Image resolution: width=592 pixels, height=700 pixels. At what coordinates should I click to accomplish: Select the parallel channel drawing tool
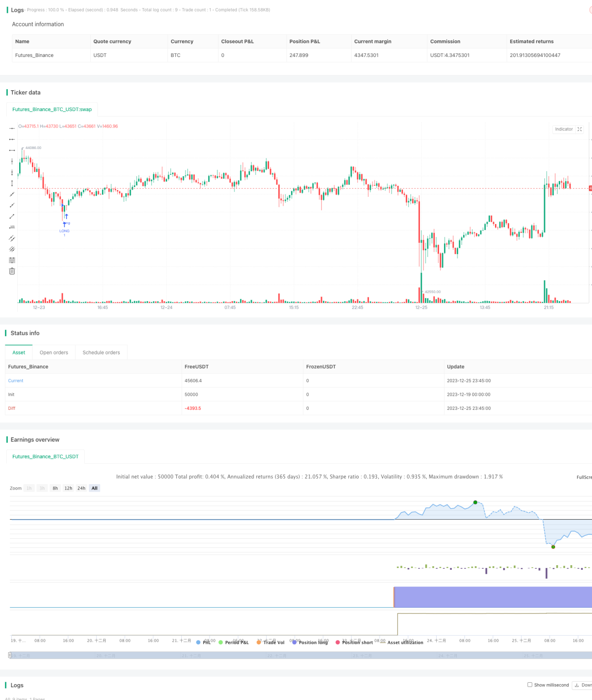(12, 238)
